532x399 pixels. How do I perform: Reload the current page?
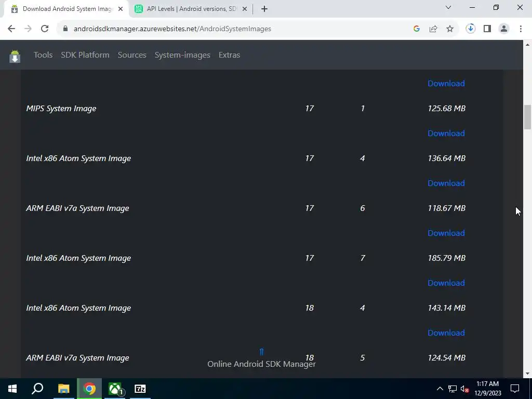click(x=45, y=29)
